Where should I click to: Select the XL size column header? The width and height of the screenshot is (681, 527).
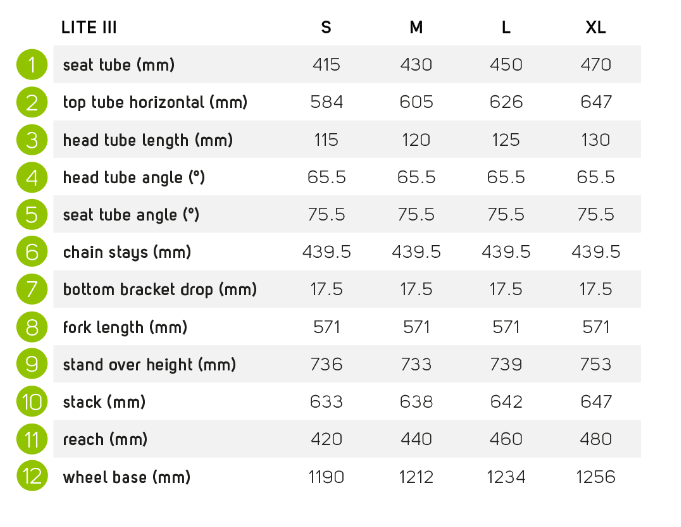coord(595,27)
